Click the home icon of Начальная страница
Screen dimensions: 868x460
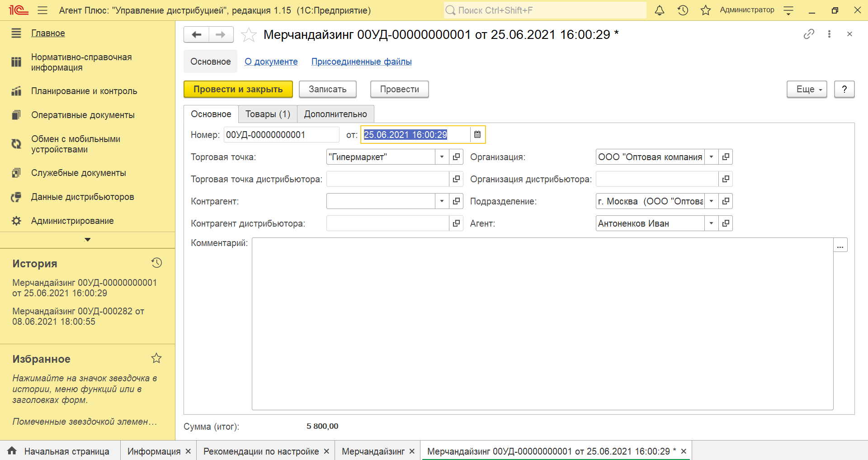12,451
